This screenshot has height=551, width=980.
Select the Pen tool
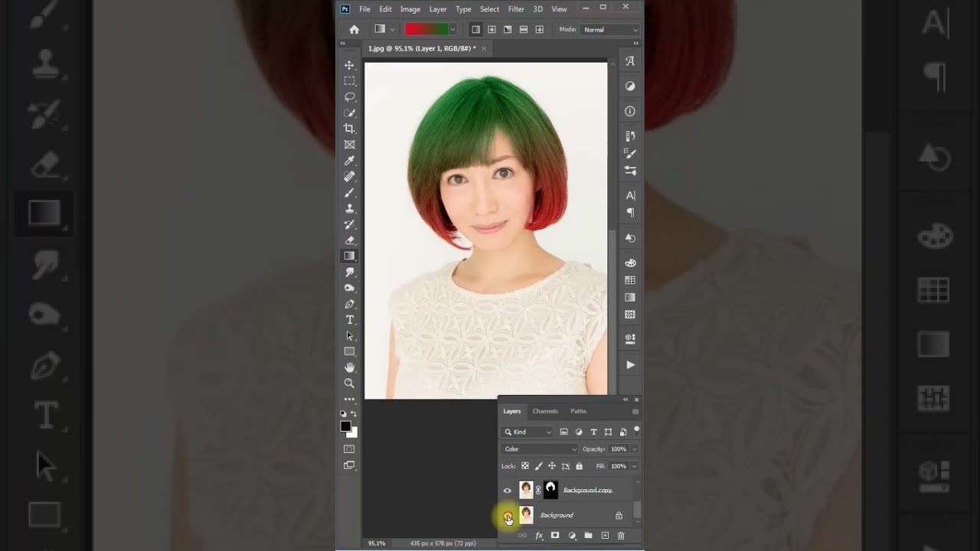tap(349, 304)
